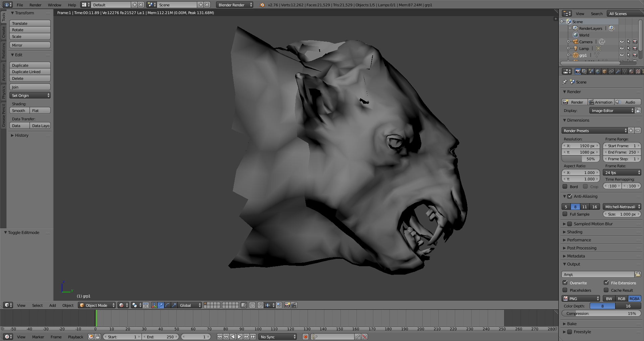Open the Material properties tab (sphere icon)
This screenshot has width=644, height=341.
tap(631, 71)
